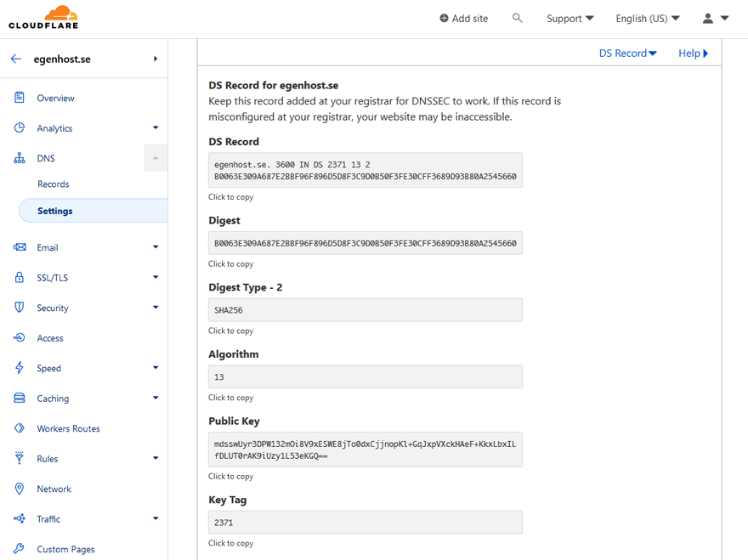748x560 pixels.
Task: Click 'Click to copy' under Public Key
Action: click(x=231, y=476)
